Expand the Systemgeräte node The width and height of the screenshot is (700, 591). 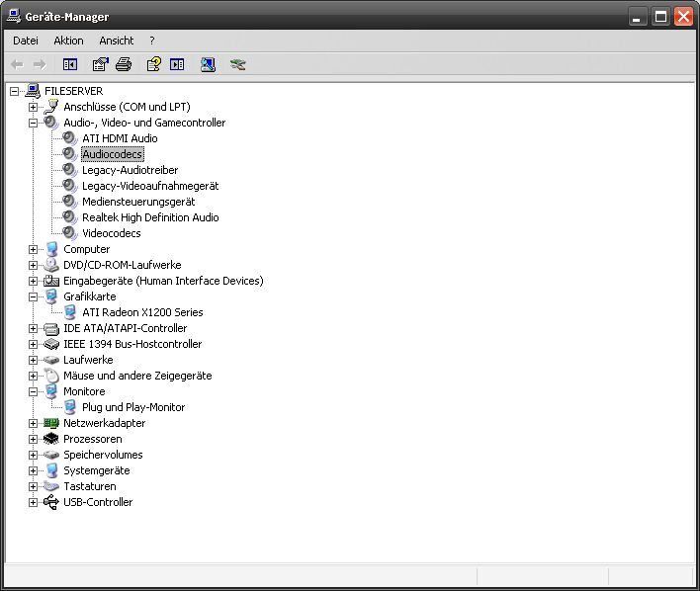[33, 470]
